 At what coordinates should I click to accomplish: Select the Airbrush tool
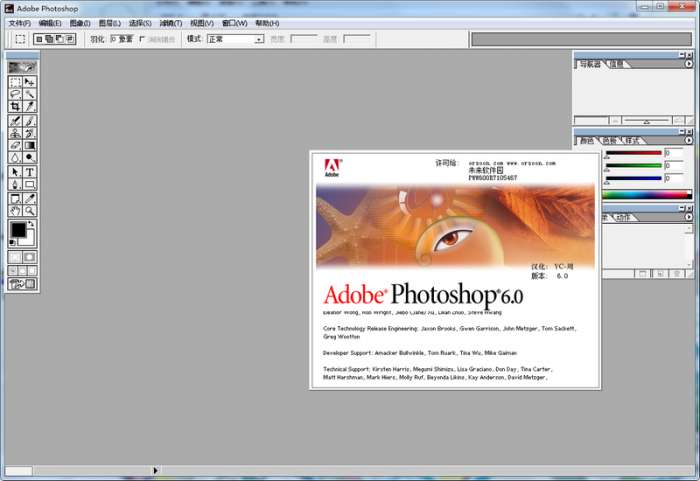click(x=15, y=121)
